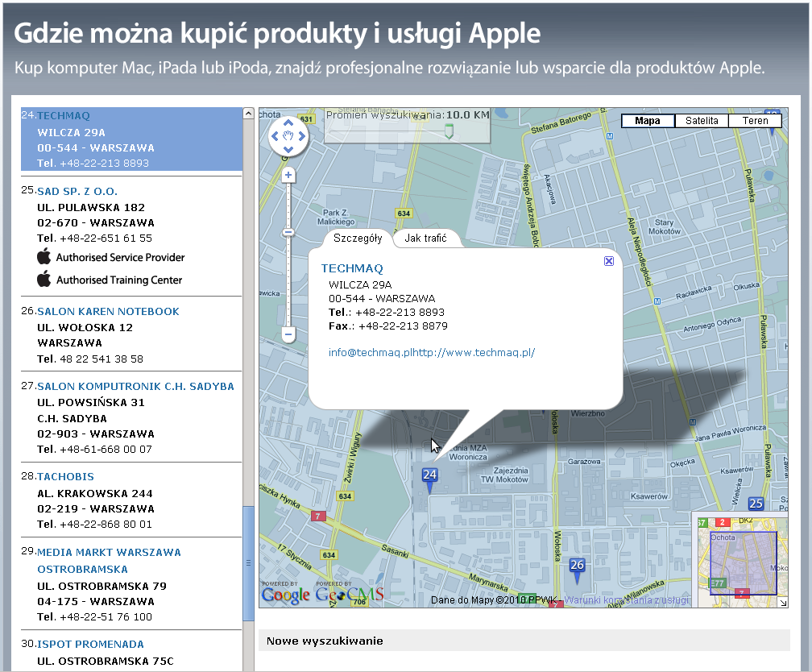Close the TECHMAQ info bubble

(609, 261)
